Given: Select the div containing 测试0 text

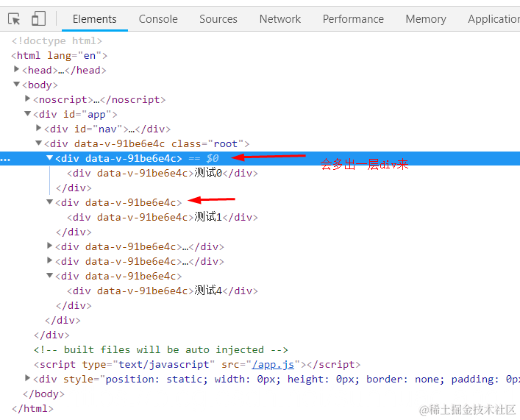Looking at the screenshot, I should pyautogui.click(x=162, y=173).
